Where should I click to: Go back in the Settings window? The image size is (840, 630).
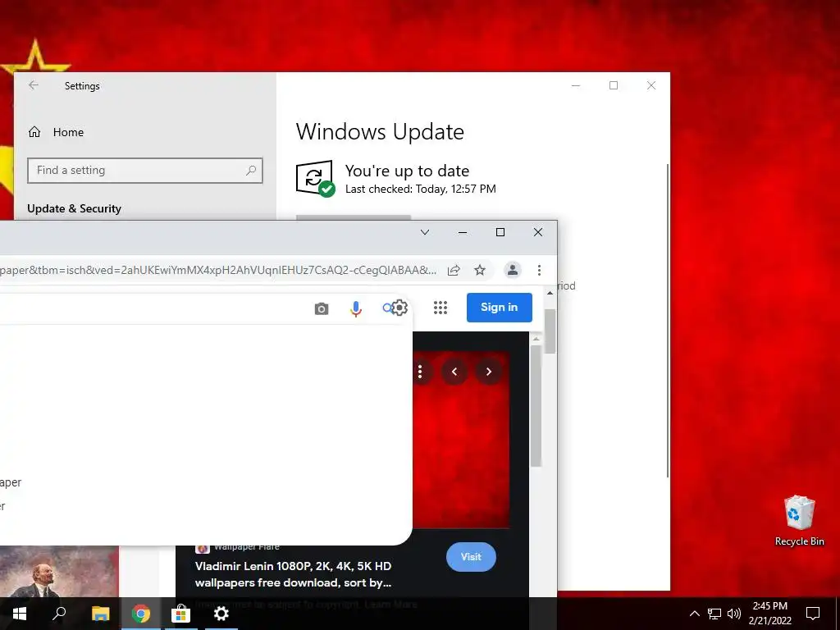click(34, 85)
